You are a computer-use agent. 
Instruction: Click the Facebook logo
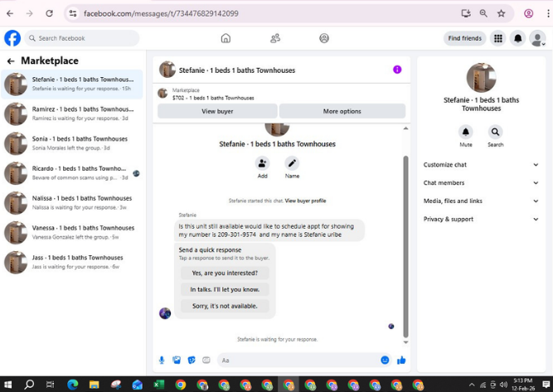12,38
